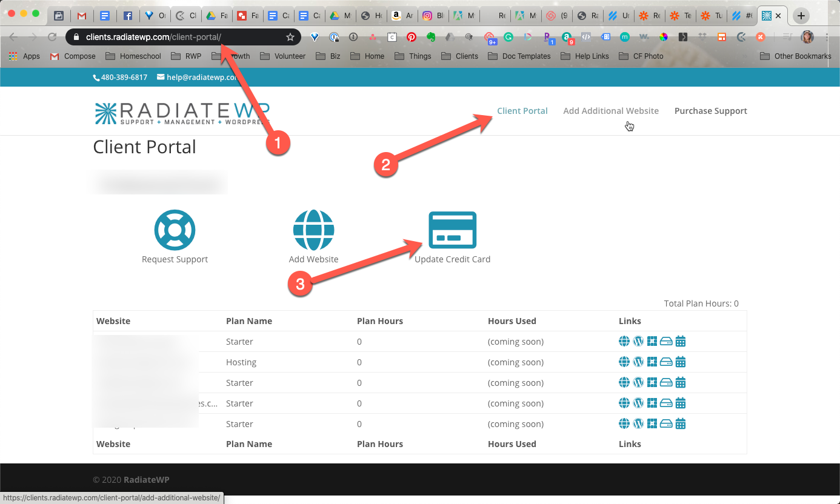Open the Client Portal nav link
Viewport: 840px width, 504px height.
pyautogui.click(x=522, y=111)
